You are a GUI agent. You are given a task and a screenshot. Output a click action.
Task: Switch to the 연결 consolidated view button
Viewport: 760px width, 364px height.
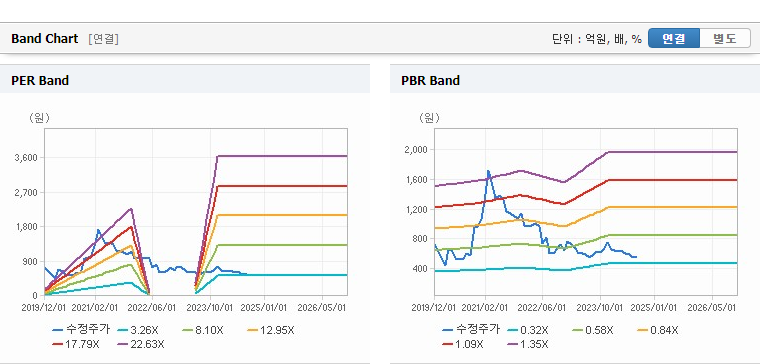tap(674, 38)
